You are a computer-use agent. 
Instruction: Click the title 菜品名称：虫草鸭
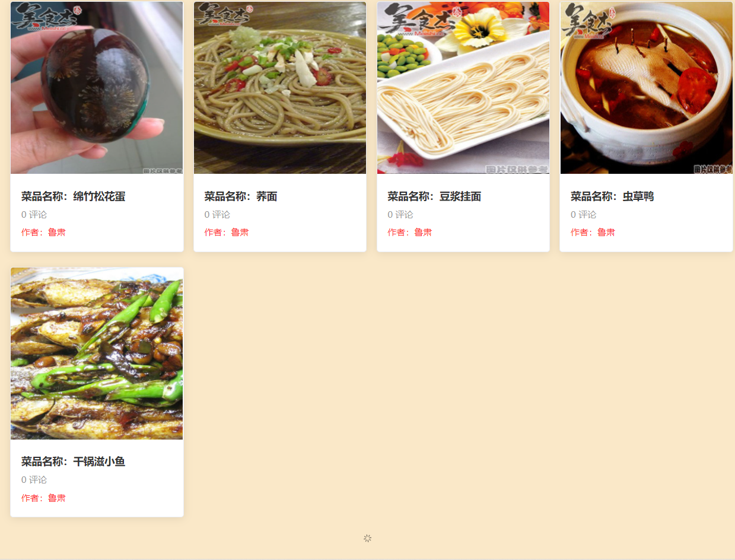612,196
